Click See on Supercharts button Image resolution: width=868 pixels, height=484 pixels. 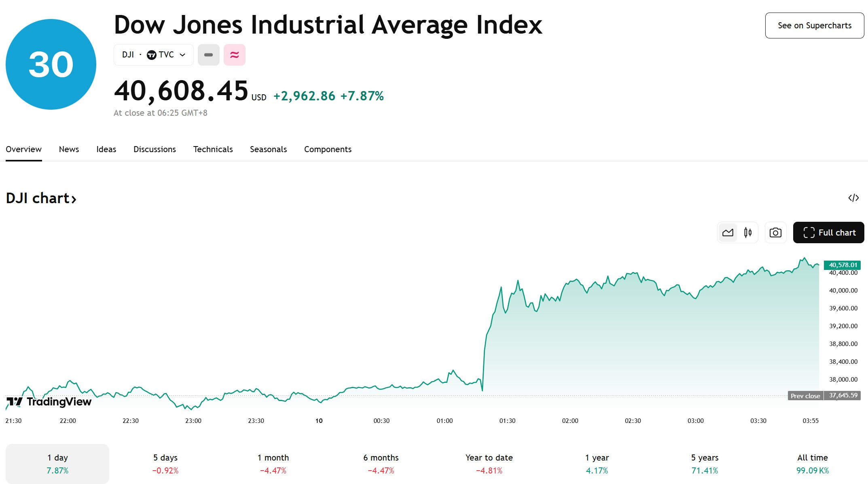tap(815, 25)
